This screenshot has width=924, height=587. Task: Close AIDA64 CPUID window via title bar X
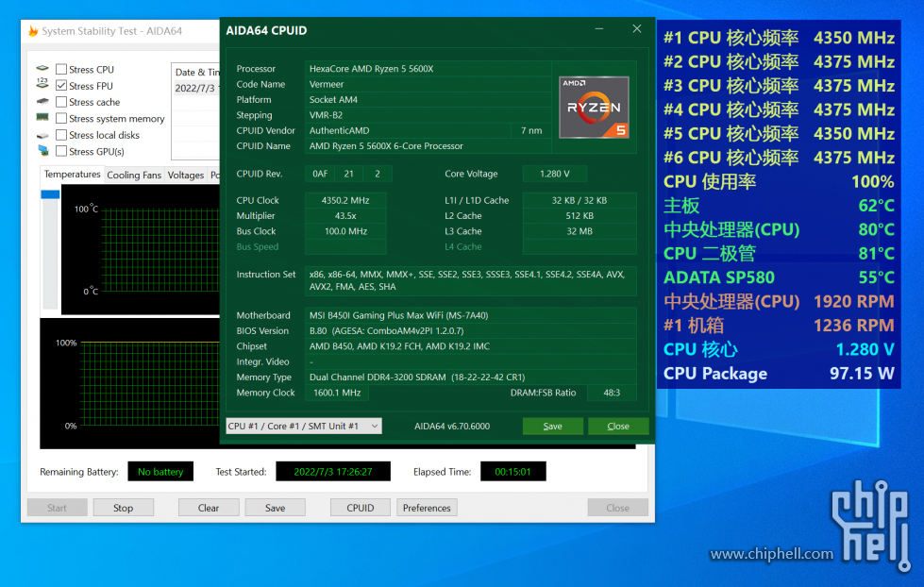click(637, 29)
